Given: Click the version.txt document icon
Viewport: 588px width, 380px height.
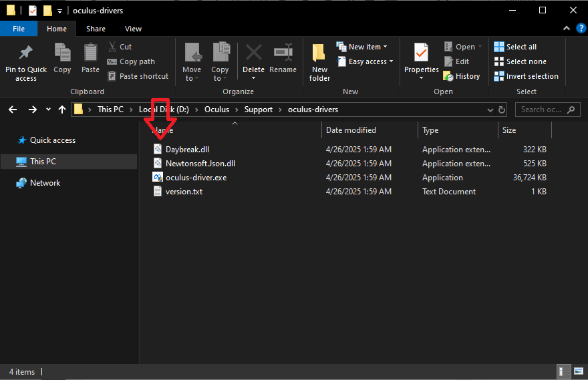Looking at the screenshot, I should click(158, 192).
